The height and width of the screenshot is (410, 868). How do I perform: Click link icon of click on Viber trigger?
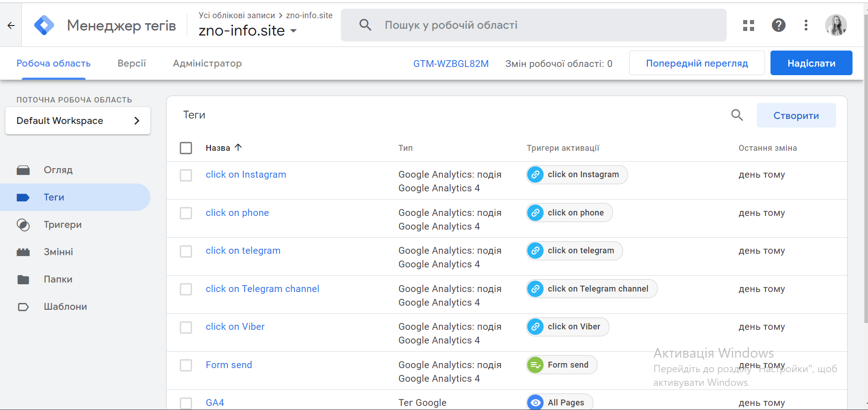(x=535, y=327)
